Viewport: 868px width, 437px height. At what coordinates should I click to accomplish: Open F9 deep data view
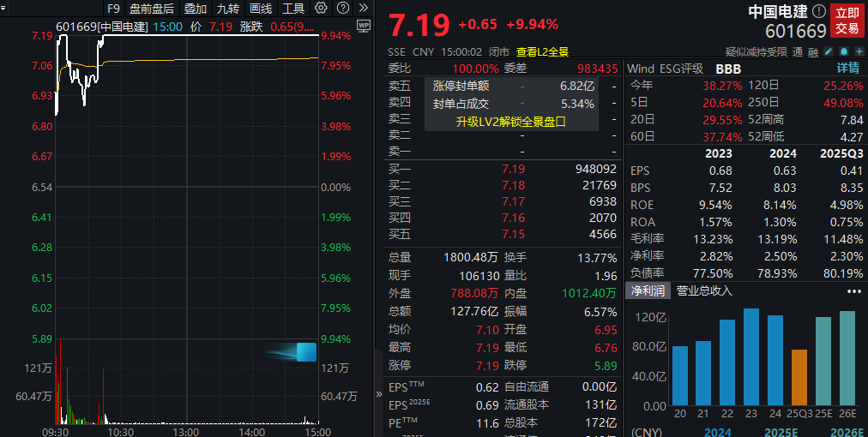pyautogui.click(x=113, y=9)
